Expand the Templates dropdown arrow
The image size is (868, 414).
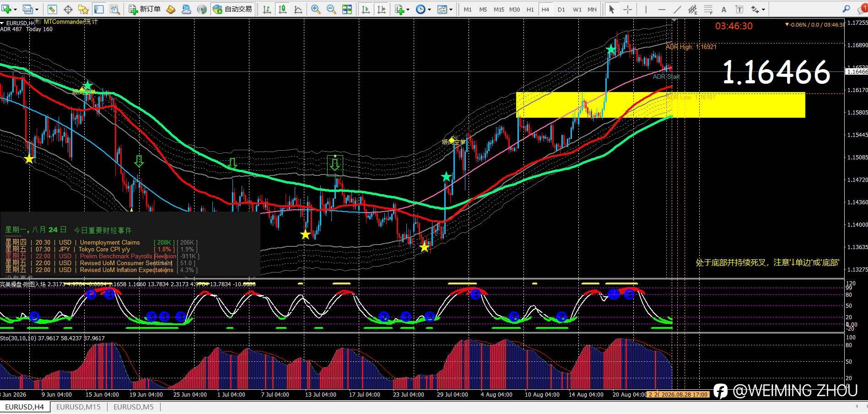coord(451,10)
